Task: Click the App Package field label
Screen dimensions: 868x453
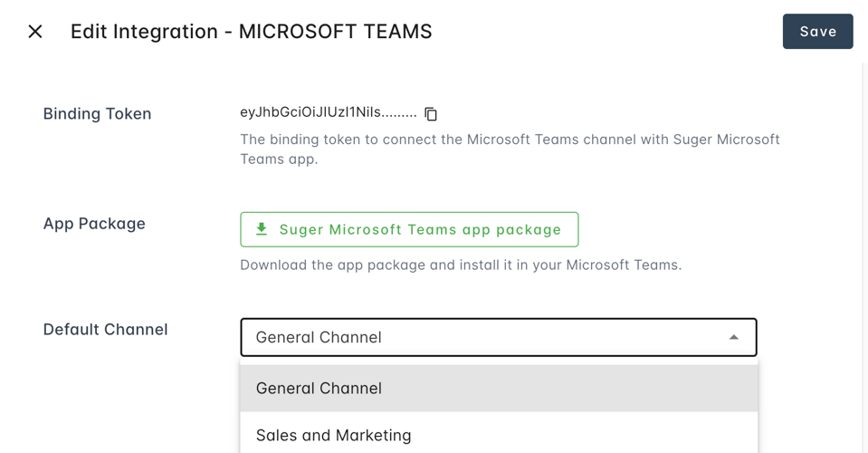Action: pos(94,224)
